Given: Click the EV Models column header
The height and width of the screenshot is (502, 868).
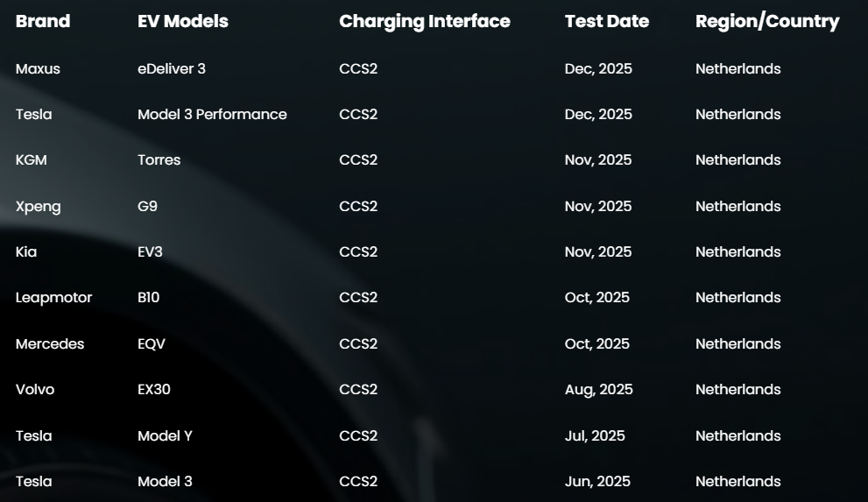Looking at the screenshot, I should pyautogui.click(x=183, y=22).
